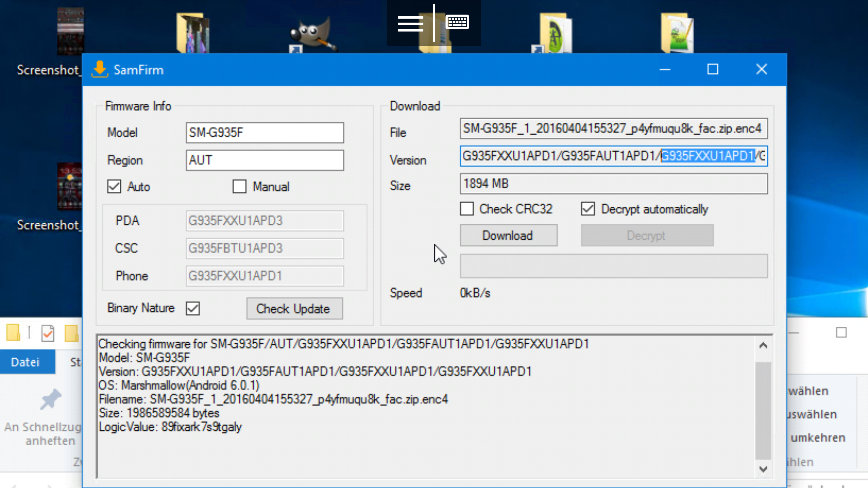Screen dimensions: 868x488
Task: Enable Check CRC32 option
Action: (467, 209)
